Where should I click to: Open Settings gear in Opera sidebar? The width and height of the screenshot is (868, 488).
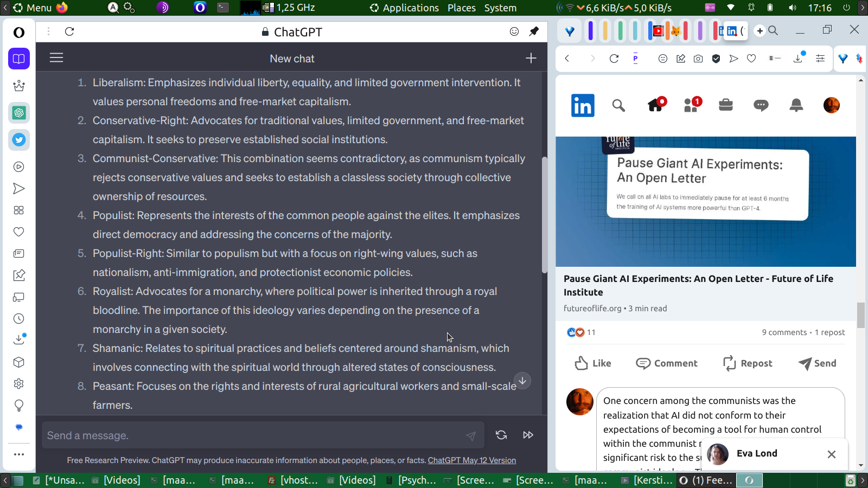click(19, 384)
